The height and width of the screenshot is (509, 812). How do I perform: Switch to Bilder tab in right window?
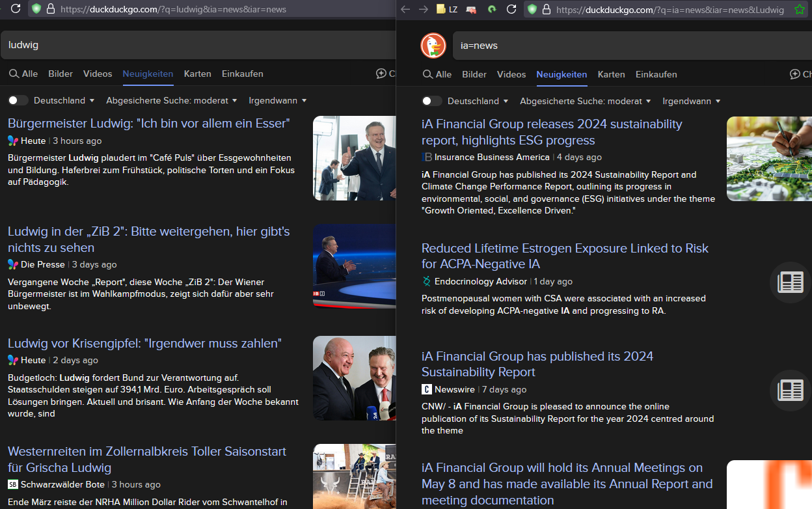[x=474, y=74]
